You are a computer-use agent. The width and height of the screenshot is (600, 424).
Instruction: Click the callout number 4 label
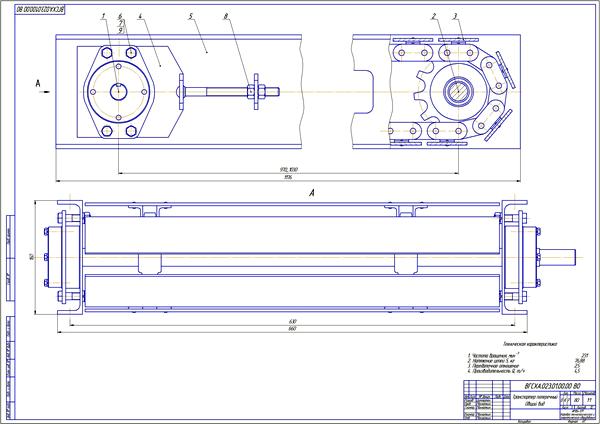[140, 16]
